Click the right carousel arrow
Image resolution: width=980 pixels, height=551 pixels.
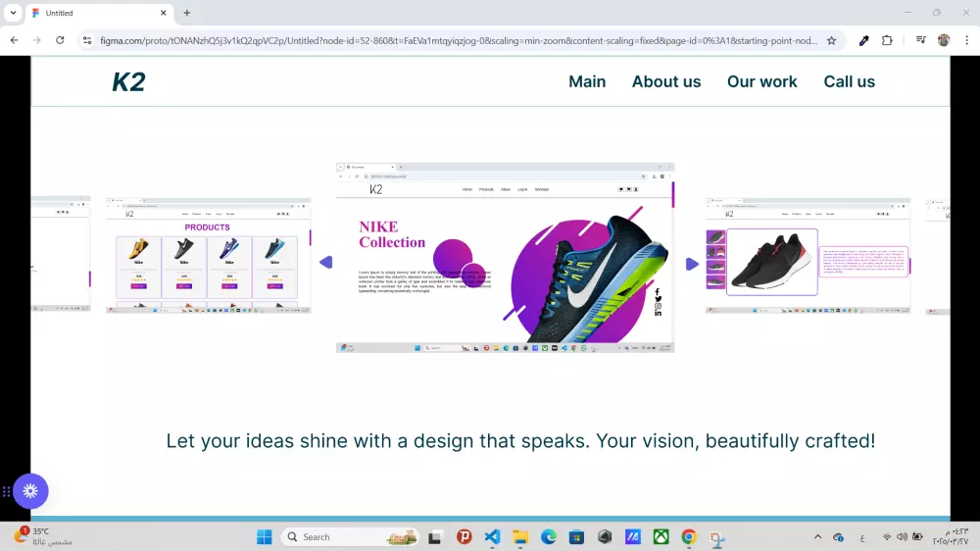click(692, 264)
